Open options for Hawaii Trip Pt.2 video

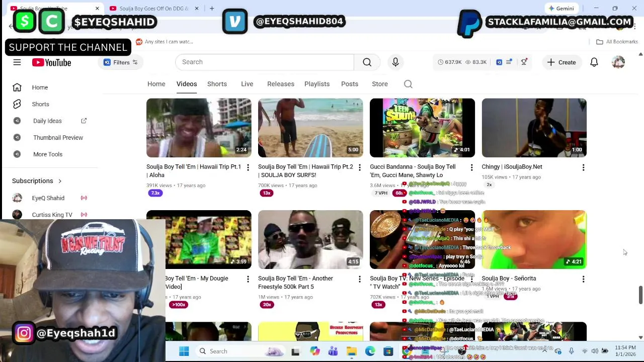359,167
